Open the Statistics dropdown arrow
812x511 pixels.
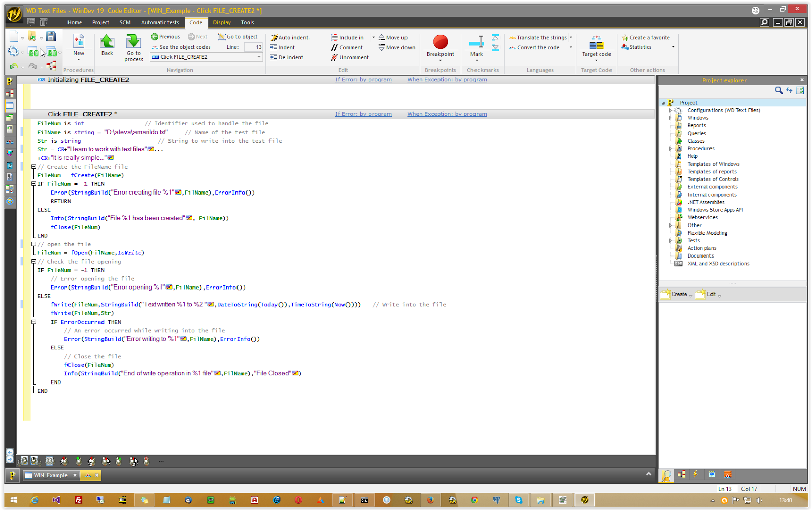673,47
